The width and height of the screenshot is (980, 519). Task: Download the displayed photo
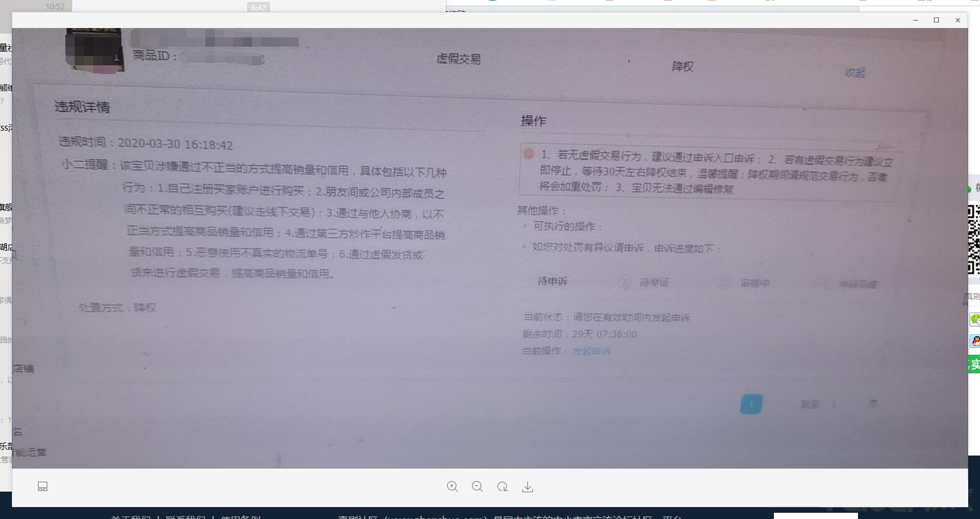pos(527,487)
